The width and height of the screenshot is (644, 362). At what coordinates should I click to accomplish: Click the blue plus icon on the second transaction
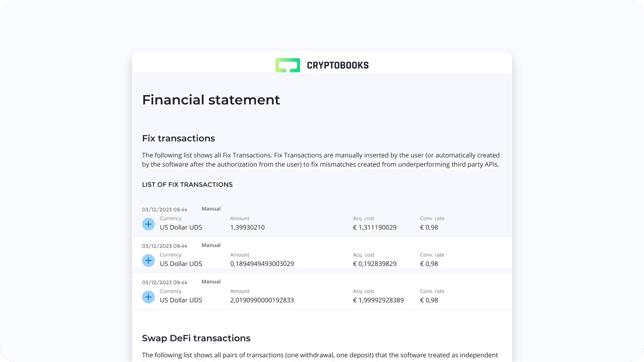tap(148, 260)
